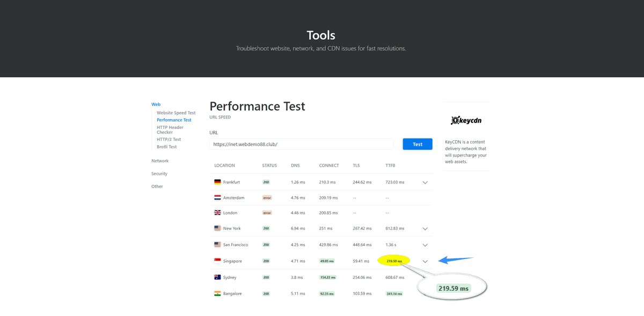Viewport: 644px width, 316px height.
Task: Click Singapore TLS value 59.41 ms
Action: (x=361, y=261)
